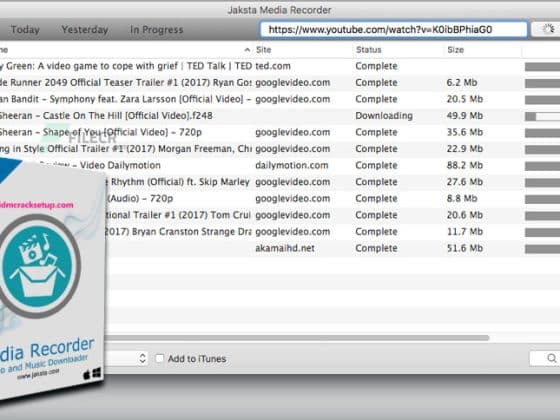Click the Windows logo on product box
The height and width of the screenshot is (420, 560).
click(96, 373)
